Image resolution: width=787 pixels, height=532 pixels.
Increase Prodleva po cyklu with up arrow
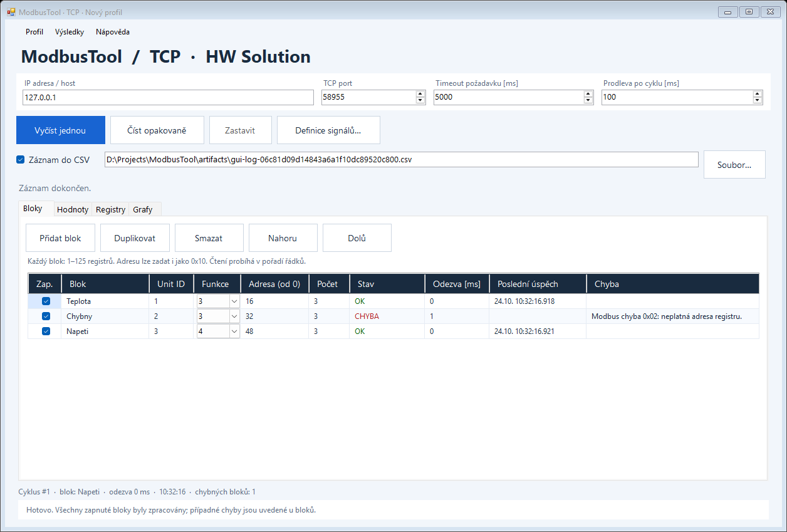point(758,94)
